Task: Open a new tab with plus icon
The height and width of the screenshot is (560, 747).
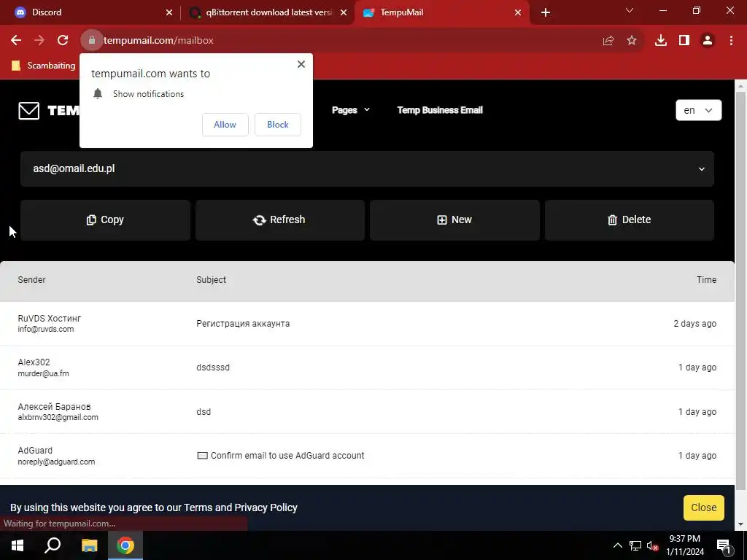Action: [546, 13]
